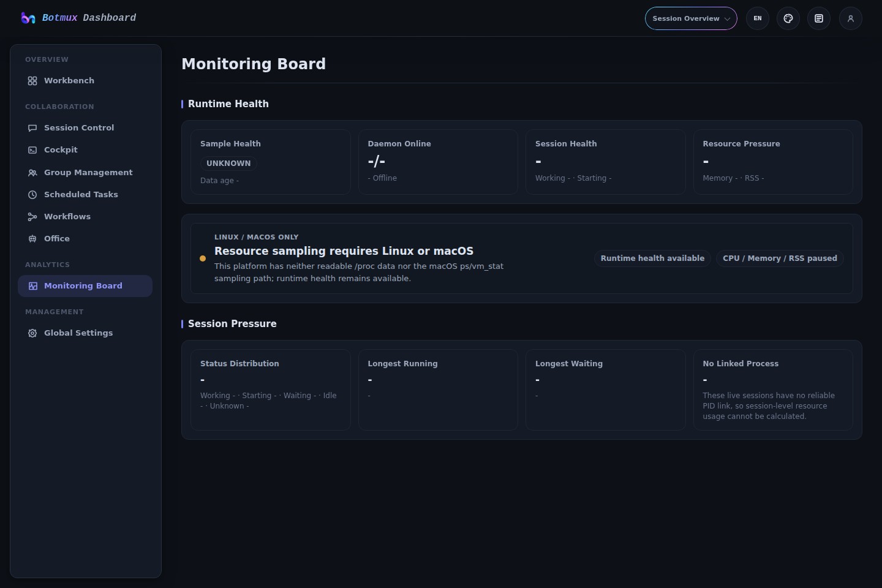The width and height of the screenshot is (882, 588).
Task: Click the Monitoring Board page heading
Action: point(254,64)
